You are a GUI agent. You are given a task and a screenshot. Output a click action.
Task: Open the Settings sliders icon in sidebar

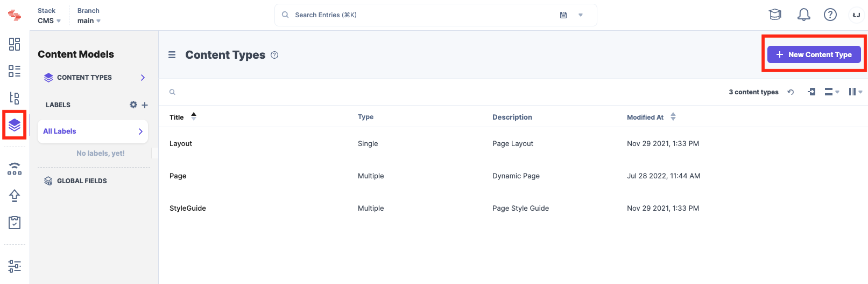pyautogui.click(x=15, y=266)
